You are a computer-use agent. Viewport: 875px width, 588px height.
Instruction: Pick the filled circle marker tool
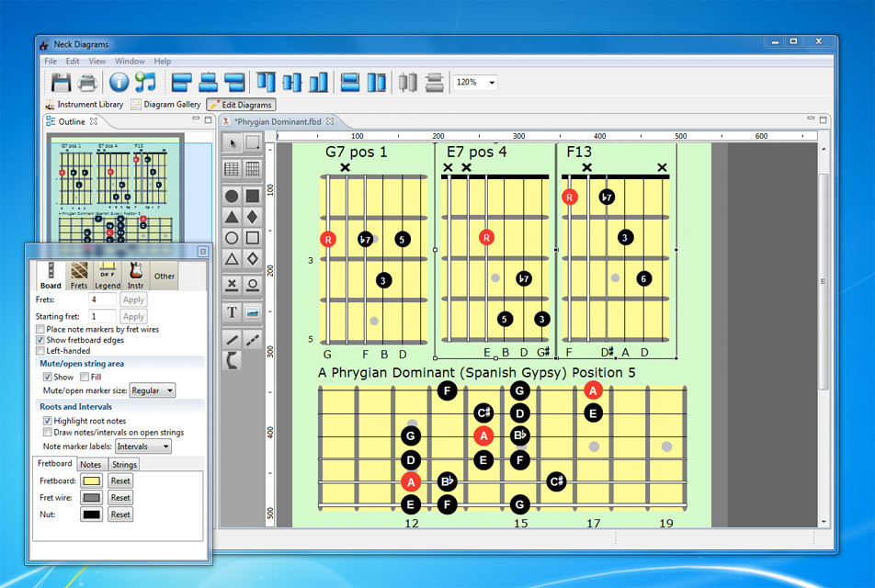233,196
